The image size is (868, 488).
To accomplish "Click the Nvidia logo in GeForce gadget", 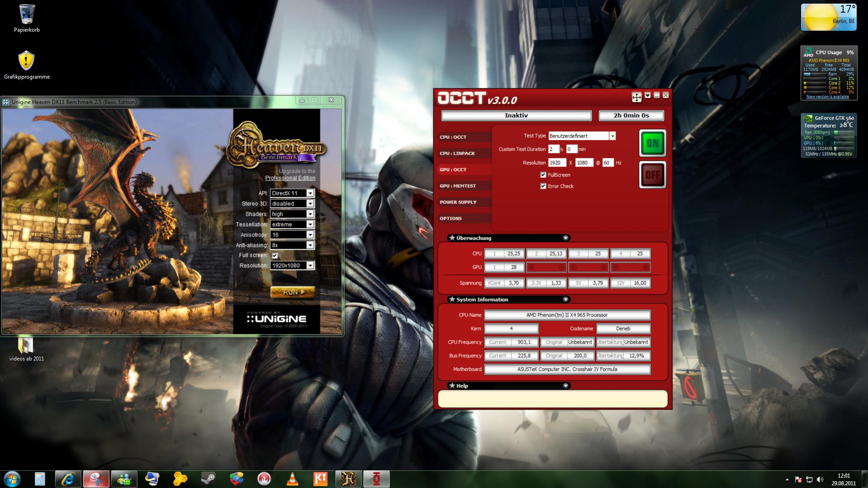I will pyautogui.click(x=808, y=118).
